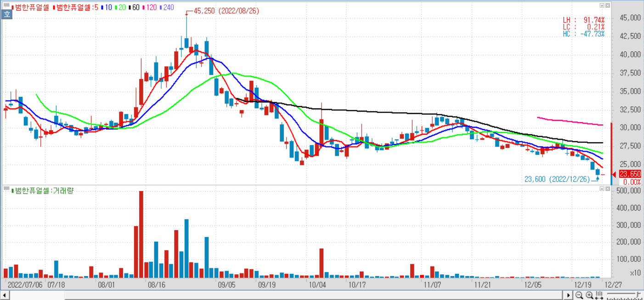Click the red volume spike bar at 10/04
The height and width of the screenshot is (300, 644).
click(x=322, y=263)
